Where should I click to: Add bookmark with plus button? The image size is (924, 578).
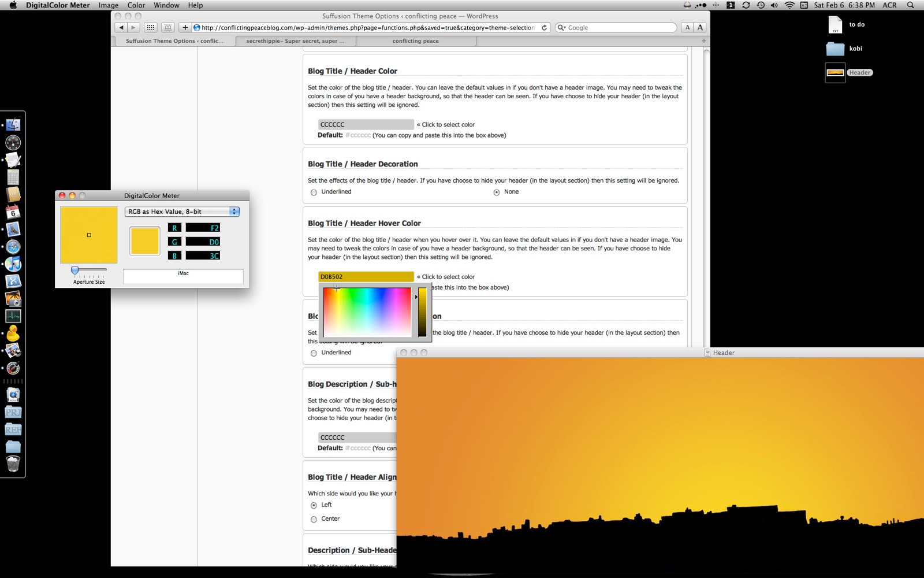click(x=185, y=27)
